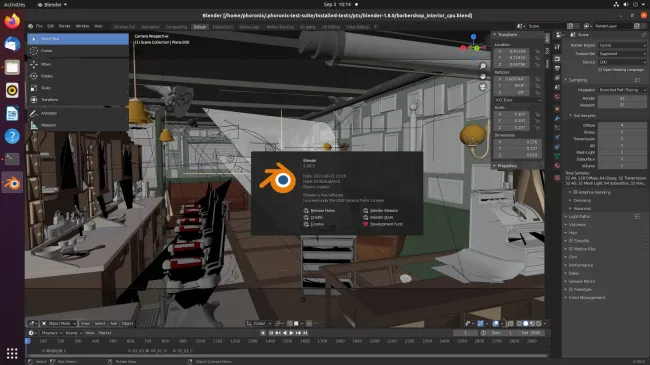The width and height of the screenshot is (650, 365).
Task: Toggle the Motion Blur checkbox
Action: pos(571,249)
